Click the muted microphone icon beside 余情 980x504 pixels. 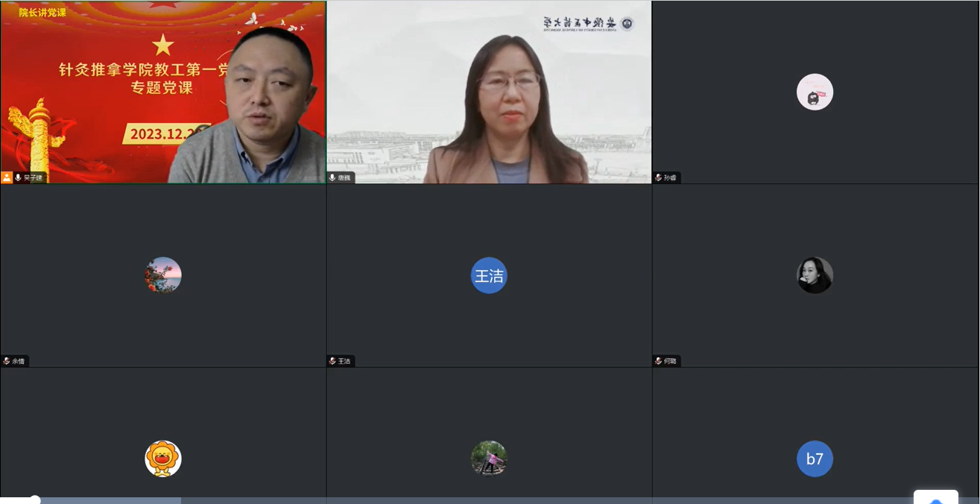coord(7,361)
